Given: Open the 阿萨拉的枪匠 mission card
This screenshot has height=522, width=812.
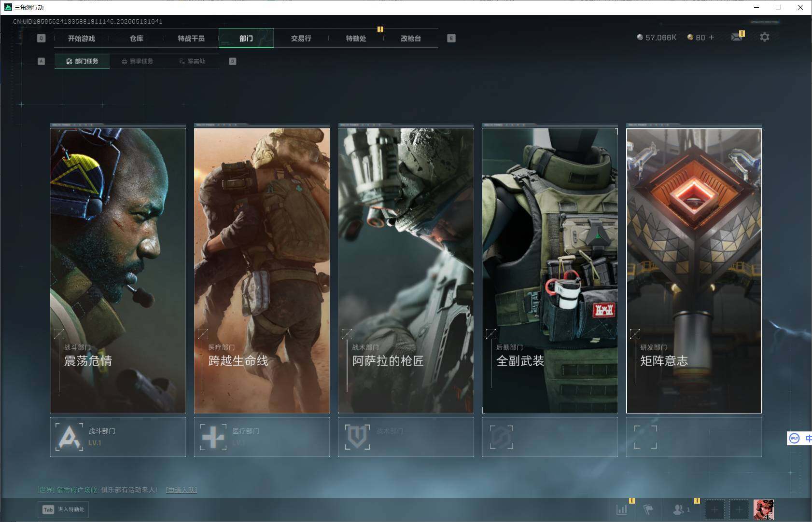Looking at the screenshot, I should 406,270.
